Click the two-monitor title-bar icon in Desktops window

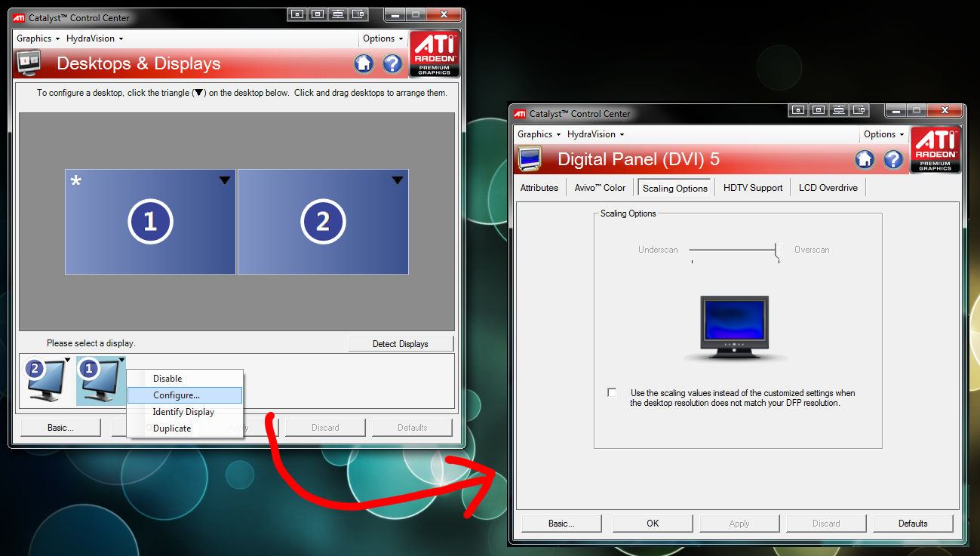click(x=358, y=14)
